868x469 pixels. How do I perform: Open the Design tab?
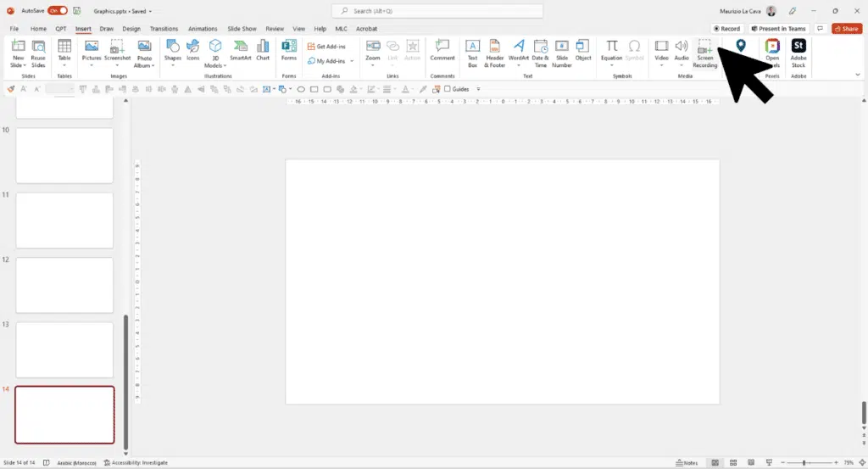coord(131,29)
